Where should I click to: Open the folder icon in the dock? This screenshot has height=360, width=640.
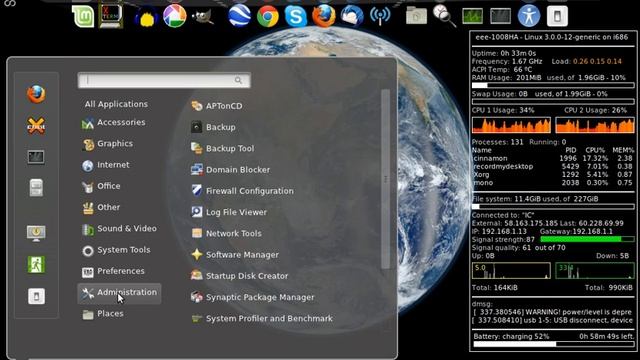point(416,16)
